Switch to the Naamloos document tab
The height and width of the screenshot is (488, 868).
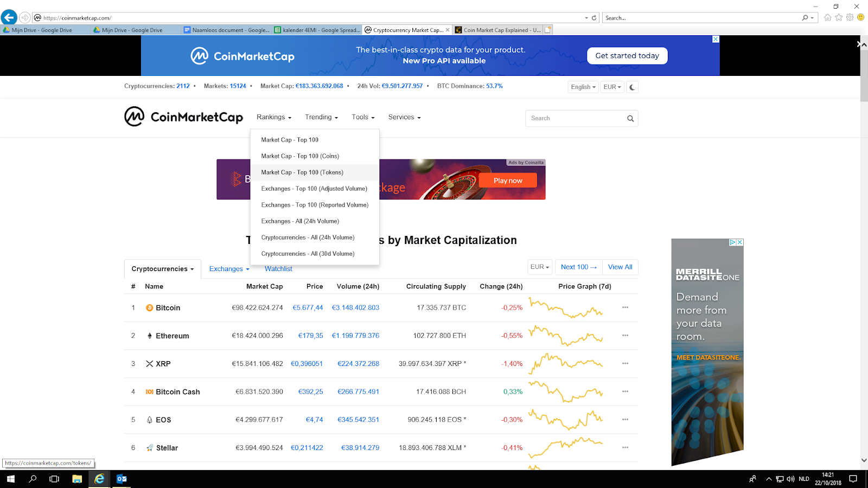[x=227, y=30]
